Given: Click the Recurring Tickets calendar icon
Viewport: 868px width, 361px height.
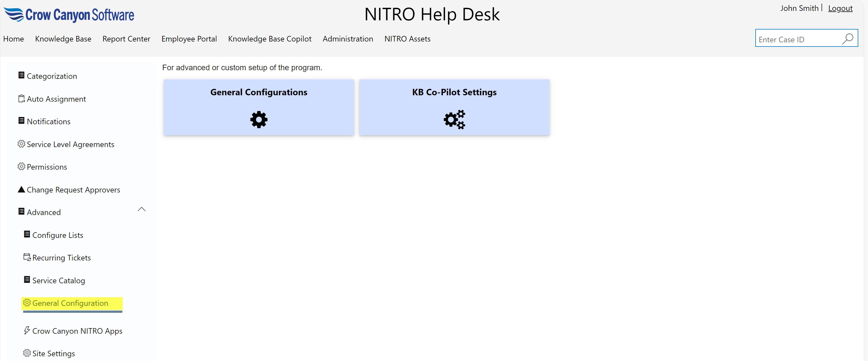Looking at the screenshot, I should point(27,257).
